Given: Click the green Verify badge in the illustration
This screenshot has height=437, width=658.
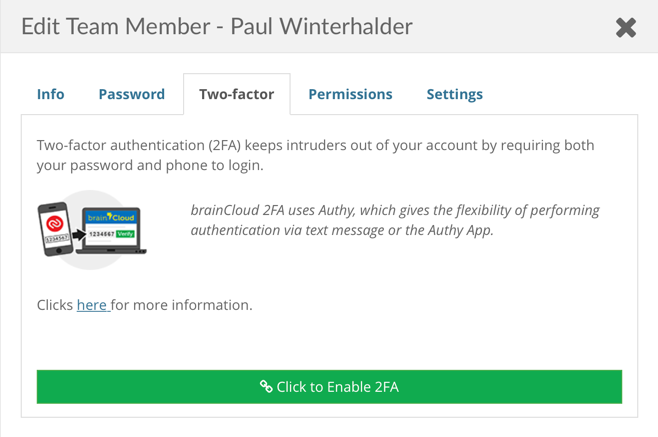Looking at the screenshot, I should 125,233.
